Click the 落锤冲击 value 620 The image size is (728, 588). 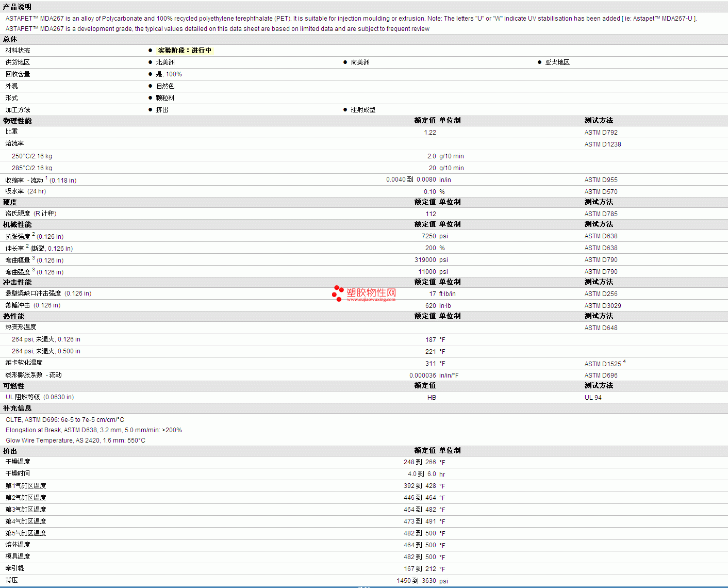tap(431, 306)
